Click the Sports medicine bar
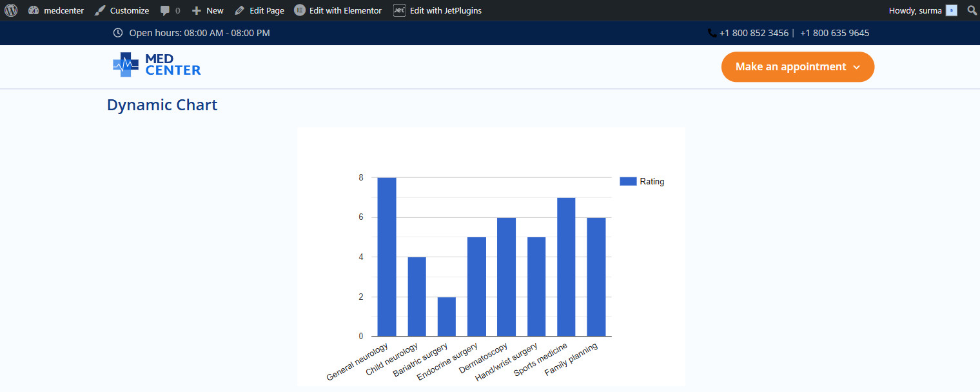Image resolution: width=980 pixels, height=392 pixels. click(x=566, y=267)
